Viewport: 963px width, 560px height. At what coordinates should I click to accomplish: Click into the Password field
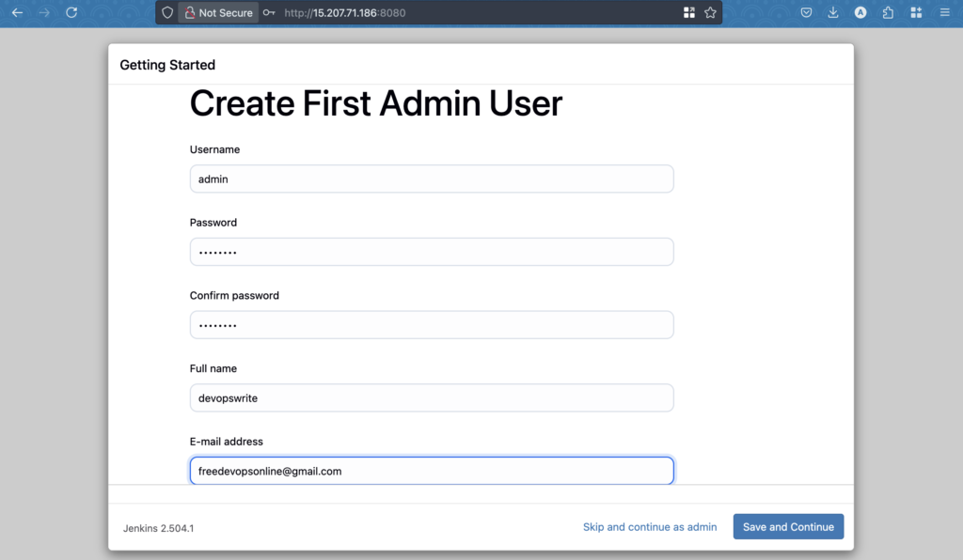click(x=432, y=252)
